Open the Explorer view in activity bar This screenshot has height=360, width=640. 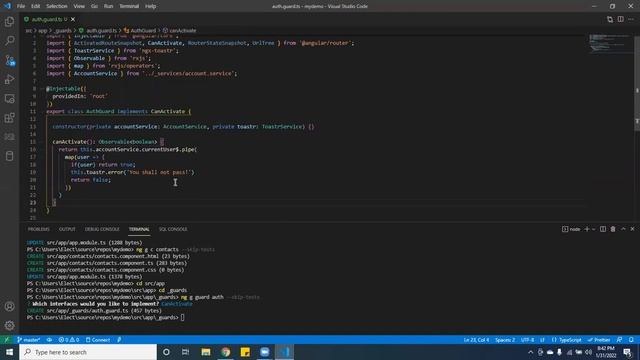[9, 21]
